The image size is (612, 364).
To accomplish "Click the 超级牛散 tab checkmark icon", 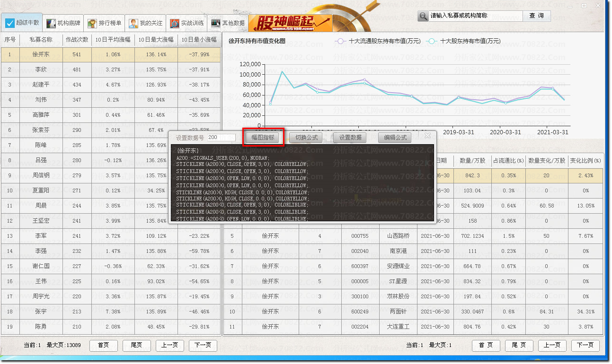I will (10, 23).
